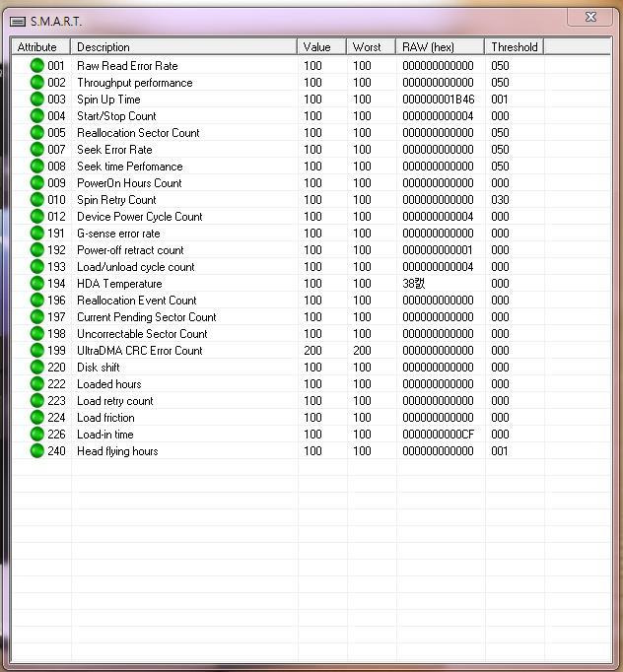
Task: Click threshold 030 in Spin Retry Count row
Action: click(x=500, y=199)
